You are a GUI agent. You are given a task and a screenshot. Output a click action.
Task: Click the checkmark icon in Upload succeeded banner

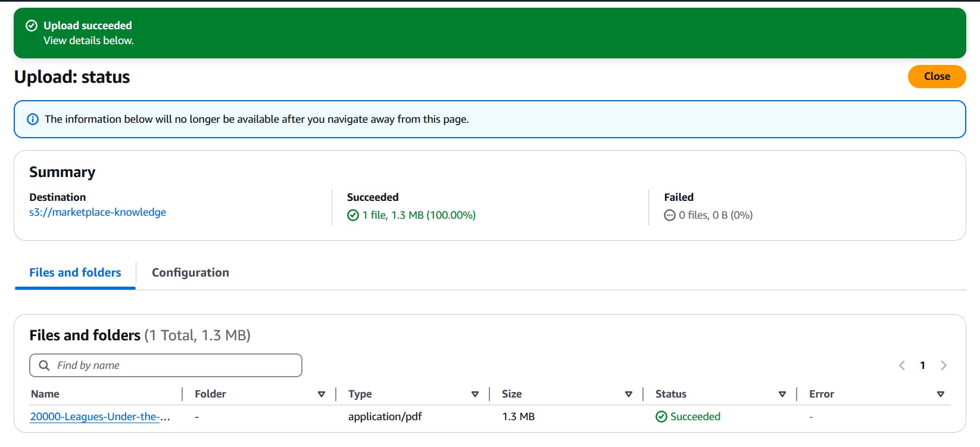(32, 26)
